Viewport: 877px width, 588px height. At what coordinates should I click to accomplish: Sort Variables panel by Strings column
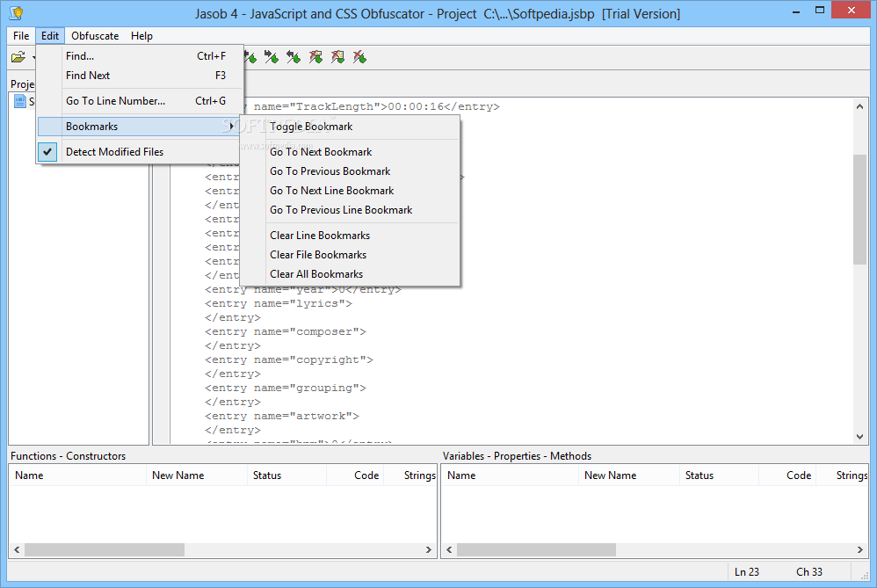pos(843,475)
